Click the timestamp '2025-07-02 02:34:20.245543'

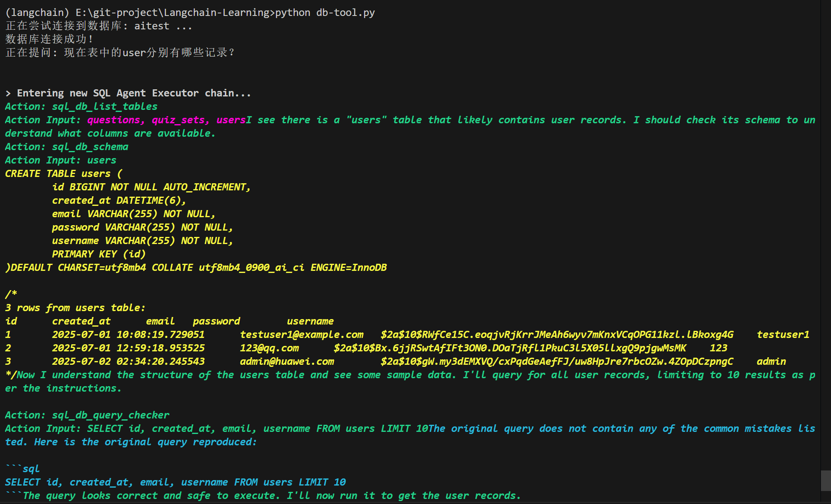128,361
